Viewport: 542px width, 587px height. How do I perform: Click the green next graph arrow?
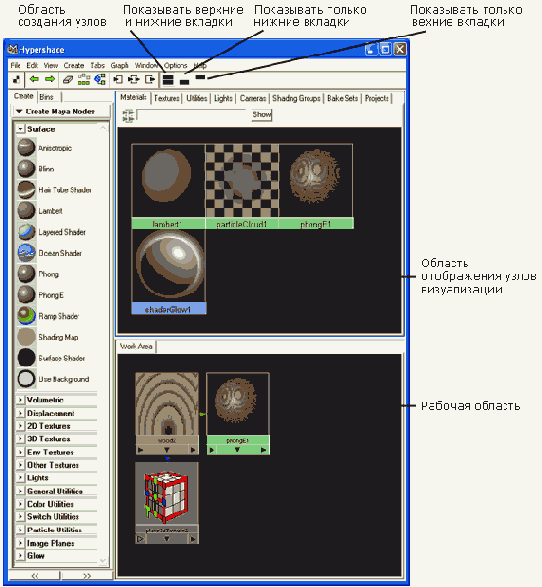[x=50, y=79]
